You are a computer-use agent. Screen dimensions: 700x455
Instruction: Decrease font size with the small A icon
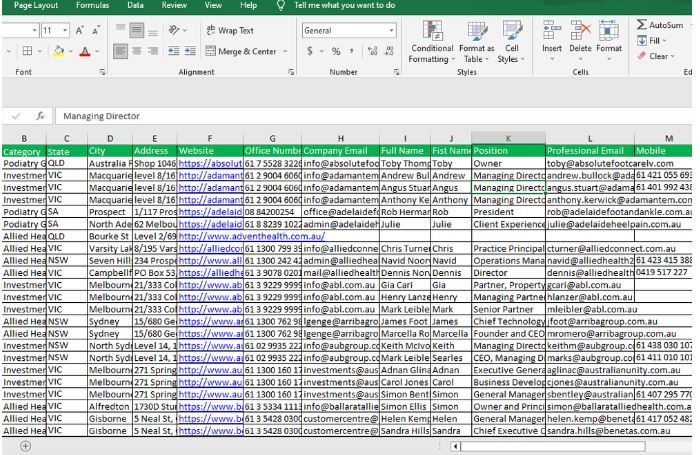(96, 30)
